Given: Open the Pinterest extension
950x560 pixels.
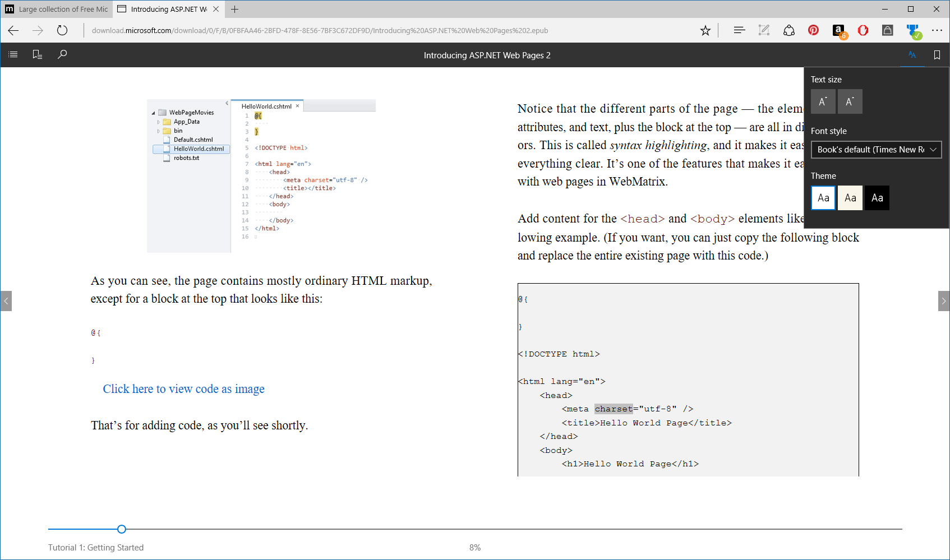Looking at the screenshot, I should point(813,30).
